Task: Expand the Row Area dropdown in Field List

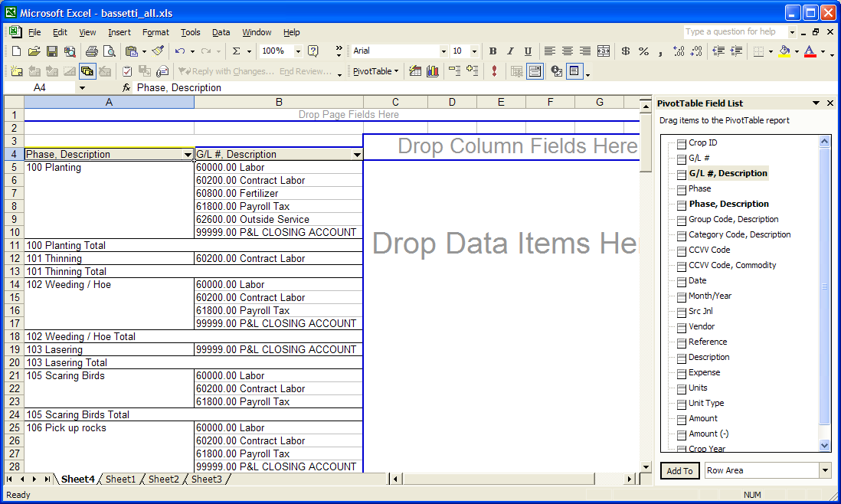Action: coord(825,471)
